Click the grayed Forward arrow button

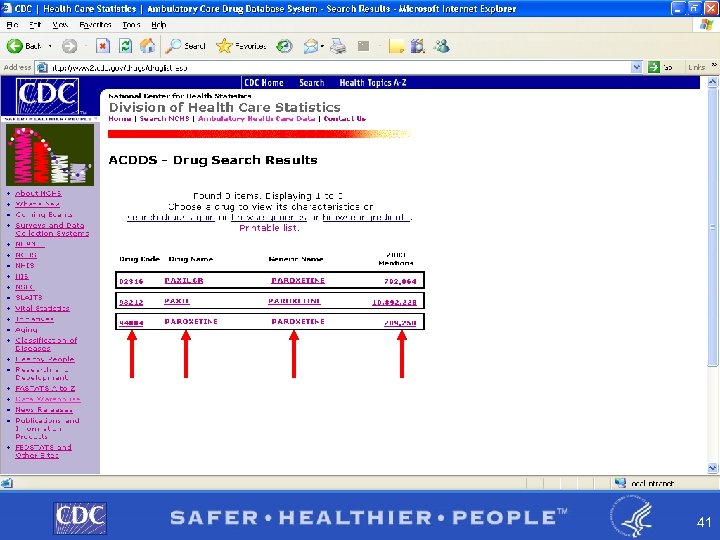[69, 46]
